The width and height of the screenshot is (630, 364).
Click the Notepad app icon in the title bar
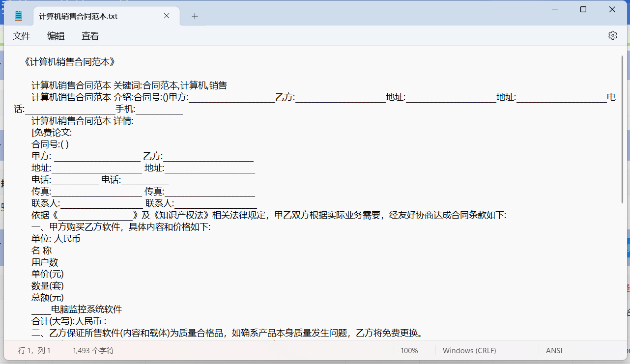[18, 15]
